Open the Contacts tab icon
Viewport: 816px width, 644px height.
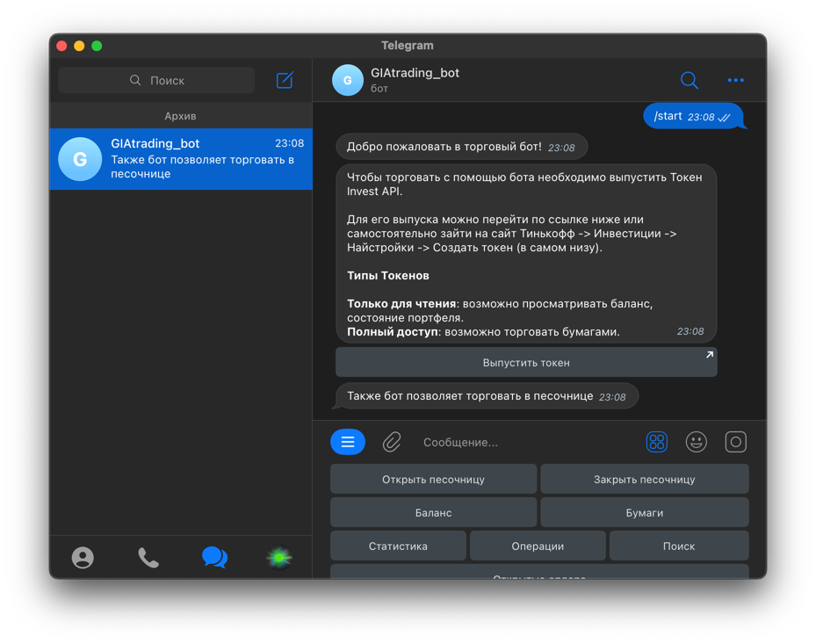[83, 558]
